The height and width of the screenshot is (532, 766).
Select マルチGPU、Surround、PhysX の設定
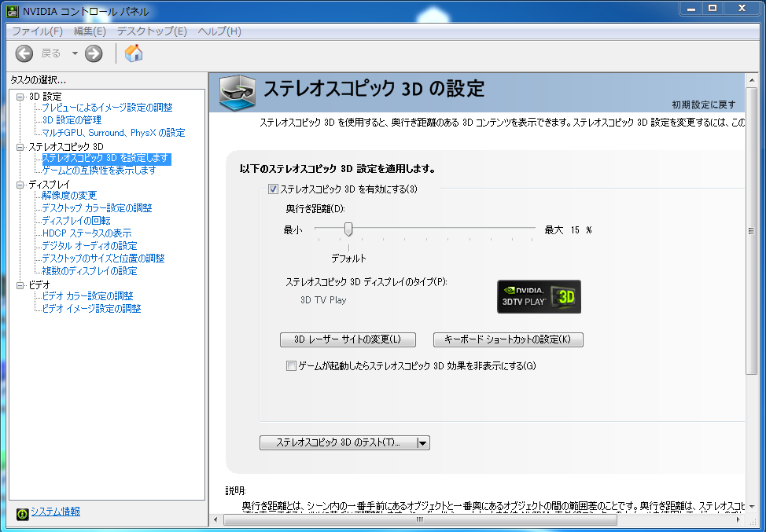coord(113,133)
